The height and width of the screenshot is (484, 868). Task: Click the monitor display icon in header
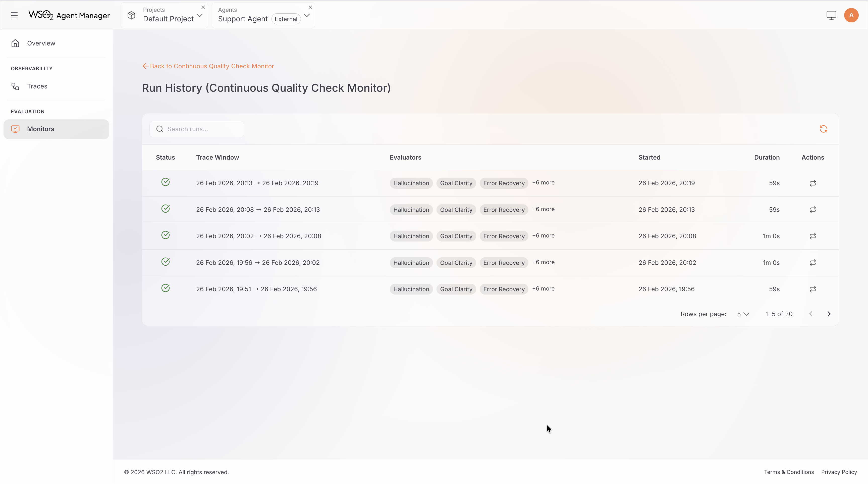[831, 15]
